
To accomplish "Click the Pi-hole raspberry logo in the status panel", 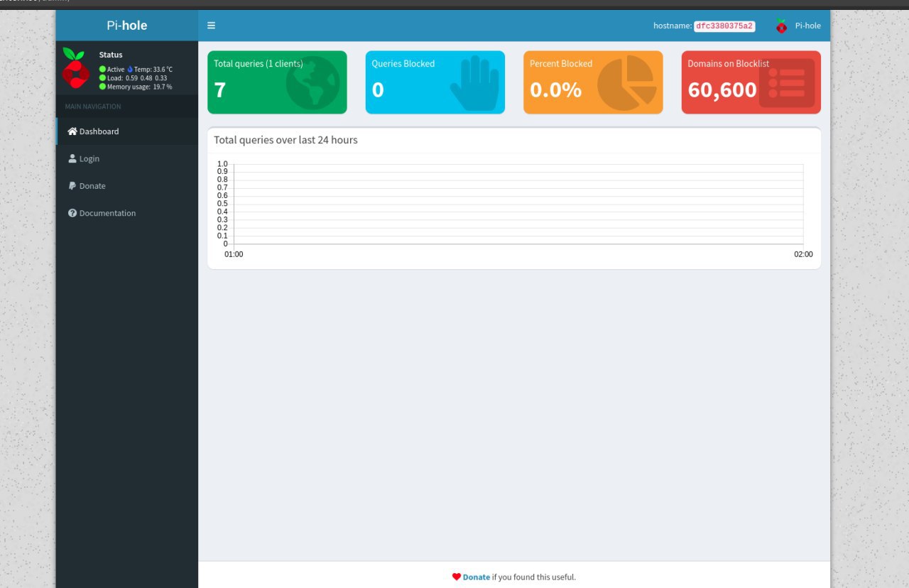I will click(x=75, y=68).
